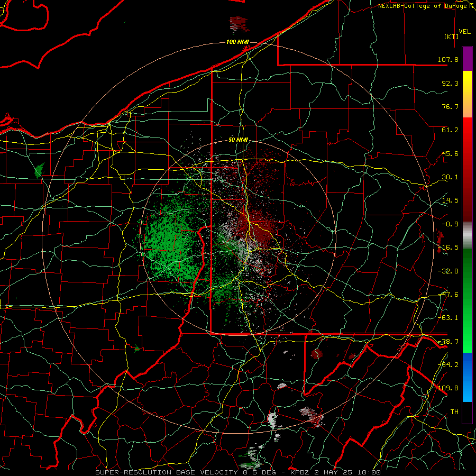Click the -94.2 velocity legend value

point(448,365)
